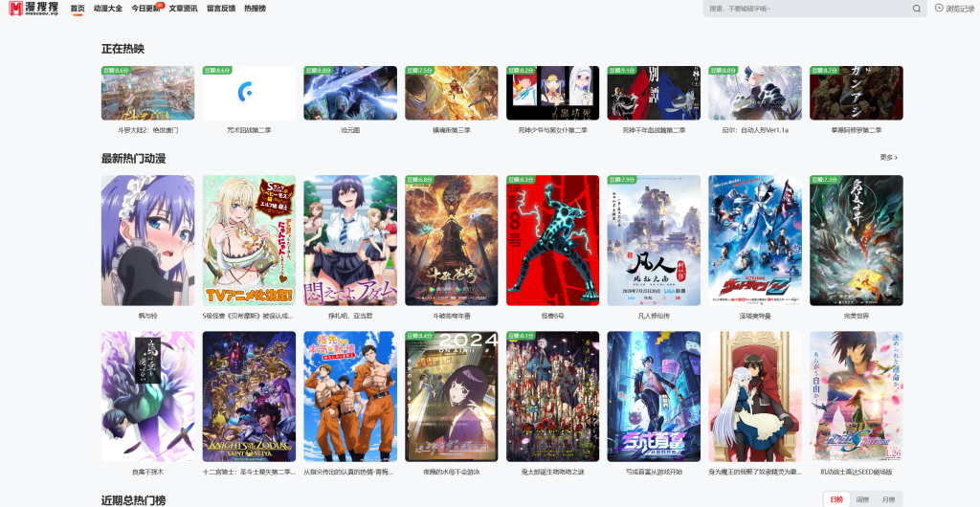Open 动漫大全 in navigation bar
Image resolution: width=980 pixels, height=507 pixels.
pos(108,9)
